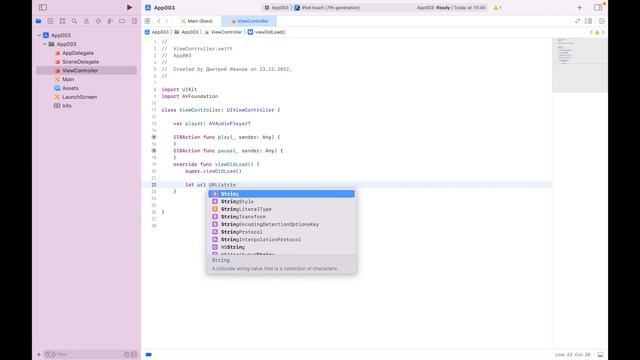Click the plus Library button
640x360 pixels.
point(579,7)
